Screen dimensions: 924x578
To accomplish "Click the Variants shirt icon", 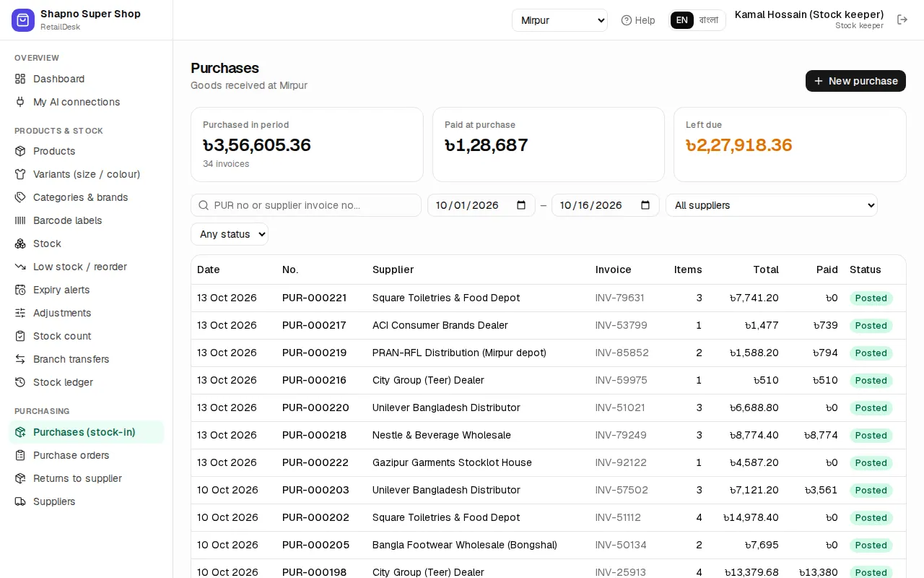I will click(x=20, y=174).
